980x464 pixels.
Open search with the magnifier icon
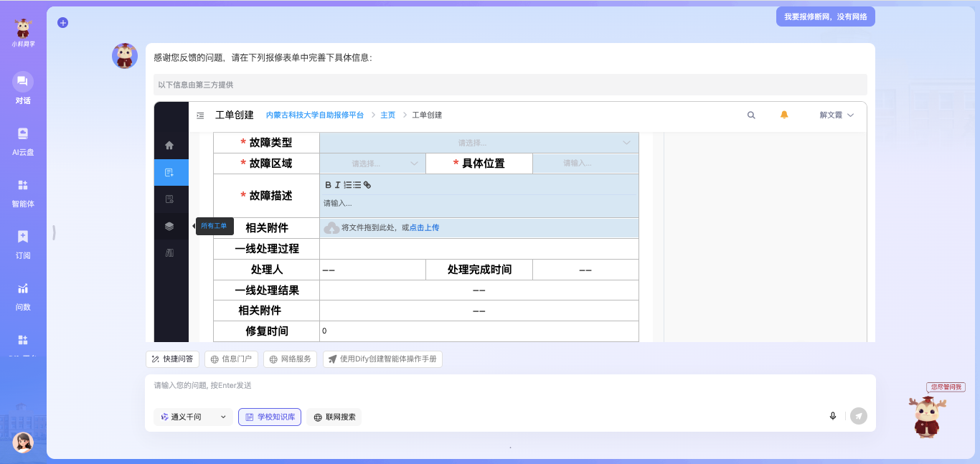click(x=751, y=115)
